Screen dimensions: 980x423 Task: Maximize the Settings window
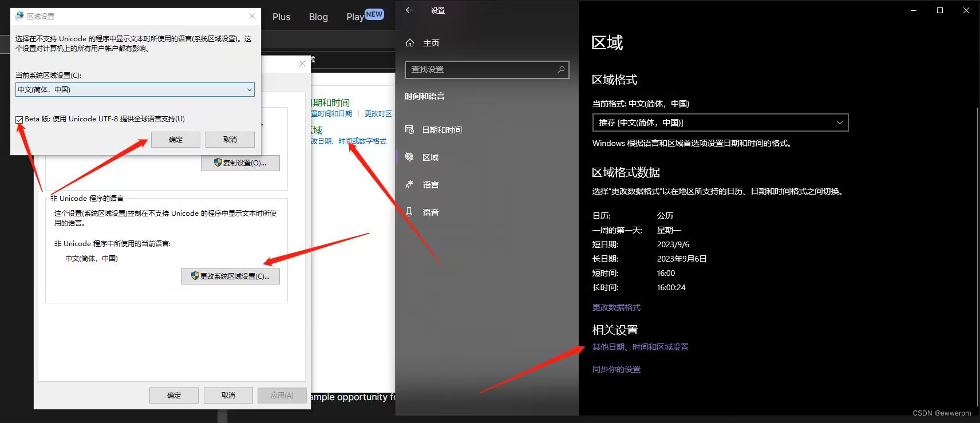click(939, 10)
